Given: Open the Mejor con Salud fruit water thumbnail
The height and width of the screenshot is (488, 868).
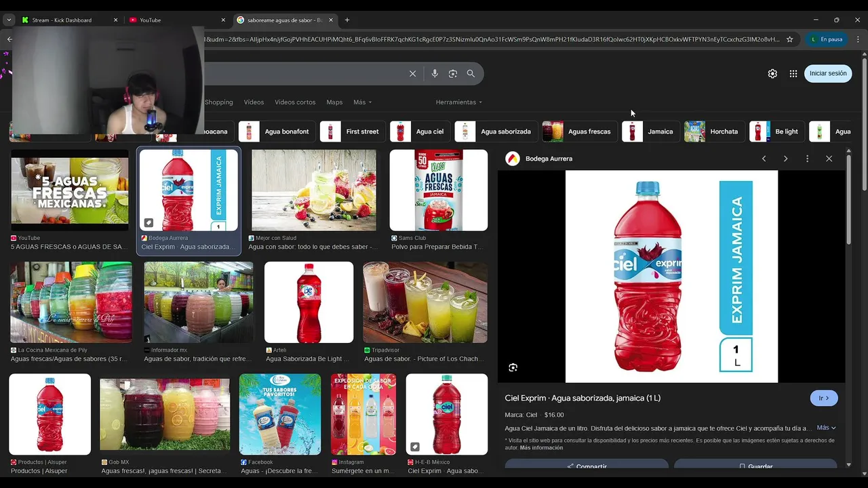Looking at the screenshot, I should coord(314,190).
